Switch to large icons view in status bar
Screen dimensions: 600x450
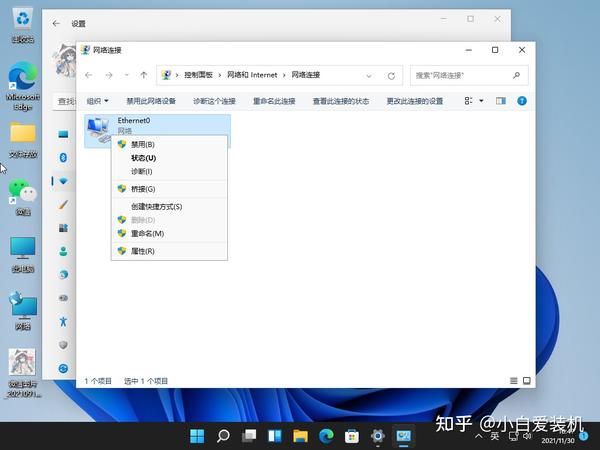coord(527,381)
